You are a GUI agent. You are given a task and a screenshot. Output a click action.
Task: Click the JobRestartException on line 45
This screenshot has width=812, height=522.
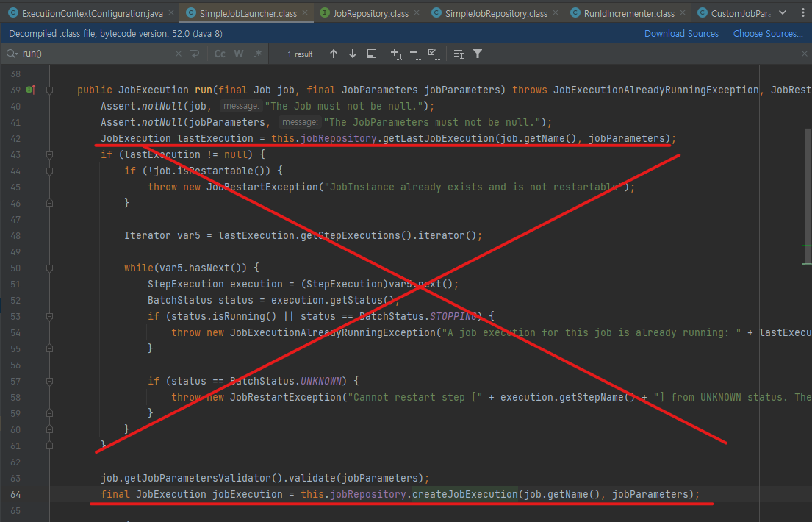(262, 187)
